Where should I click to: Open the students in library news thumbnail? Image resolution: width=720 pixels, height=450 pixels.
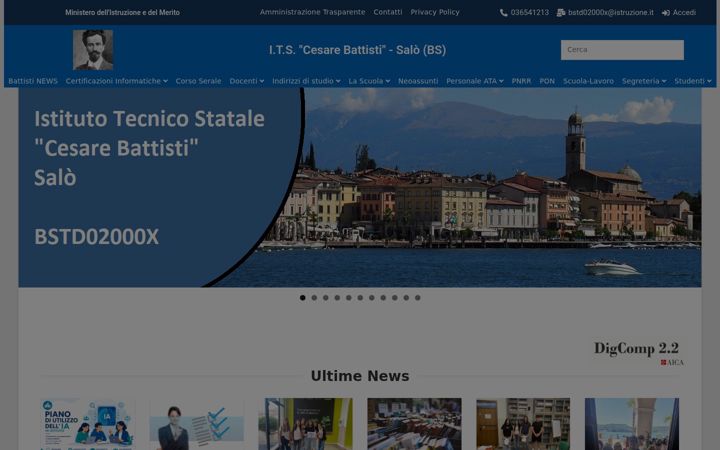coord(523,424)
